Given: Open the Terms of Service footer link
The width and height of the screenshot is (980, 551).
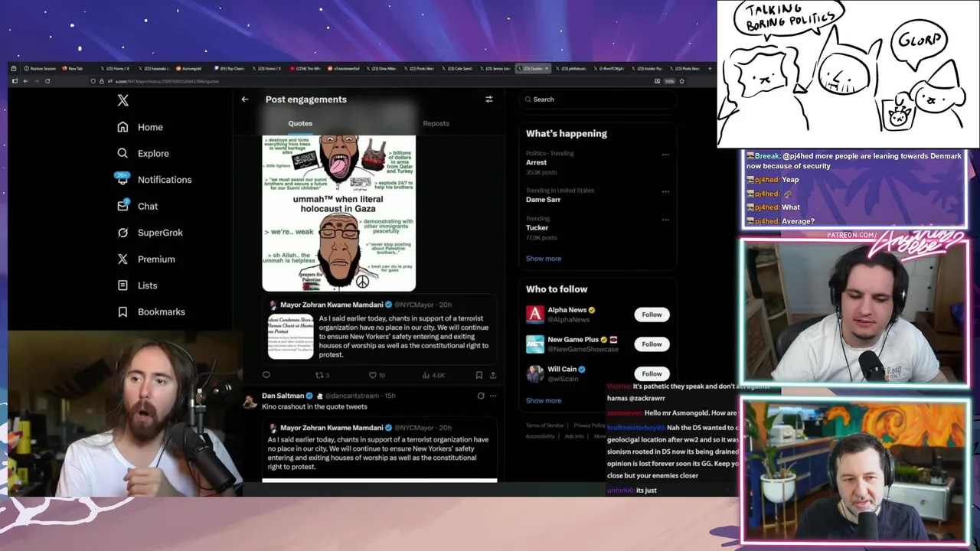Looking at the screenshot, I should click(x=544, y=425).
